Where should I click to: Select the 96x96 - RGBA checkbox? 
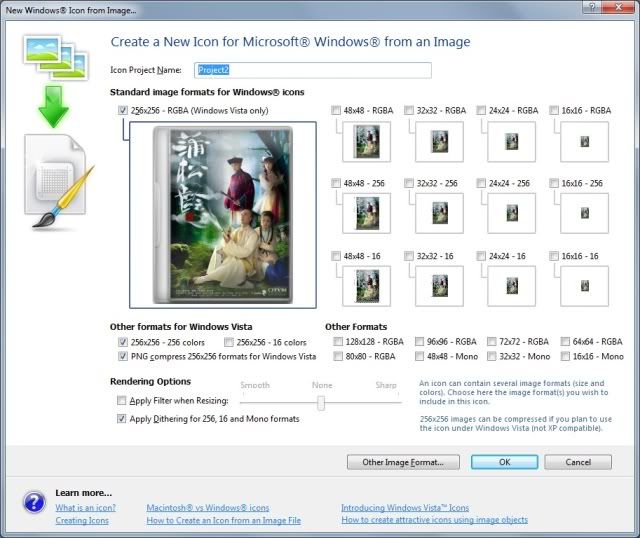point(419,341)
